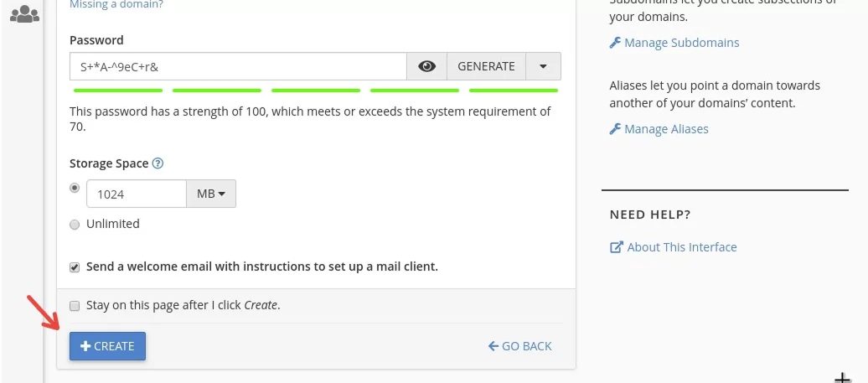Screen dimensions: 868x383
Task: Expand the Generate password options arrow
Action: click(543, 66)
